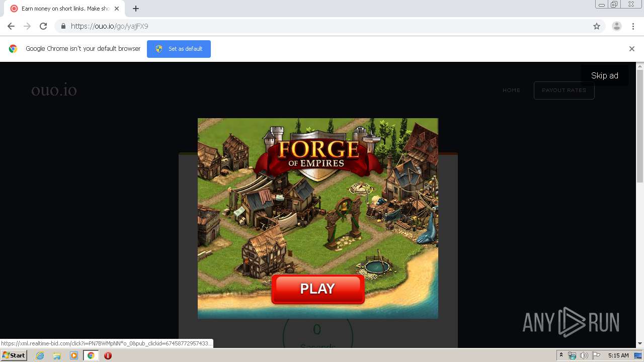
Task: Open the network status tray icon
Action: [x=572, y=355]
